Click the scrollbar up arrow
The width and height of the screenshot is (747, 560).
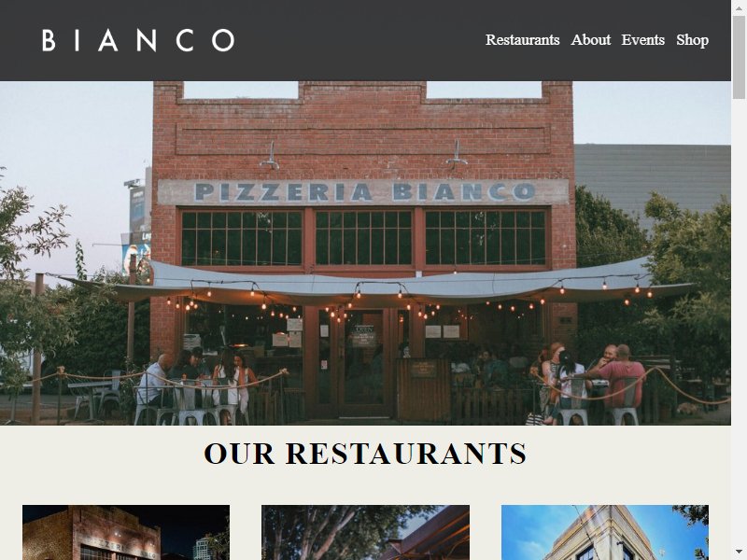tap(739, 7)
